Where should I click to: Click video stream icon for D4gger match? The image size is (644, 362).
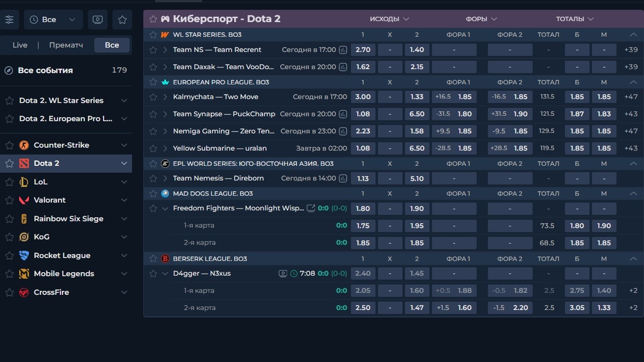tap(283, 273)
